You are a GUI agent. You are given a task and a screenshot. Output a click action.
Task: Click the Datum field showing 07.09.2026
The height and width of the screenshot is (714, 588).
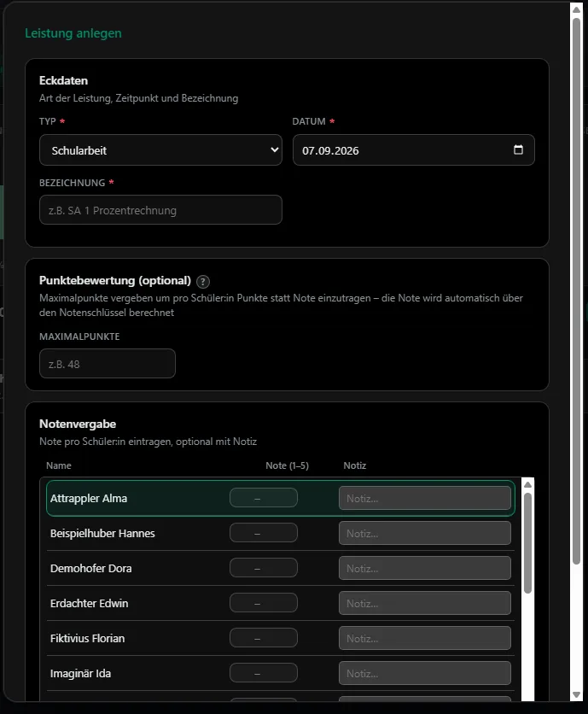point(413,149)
